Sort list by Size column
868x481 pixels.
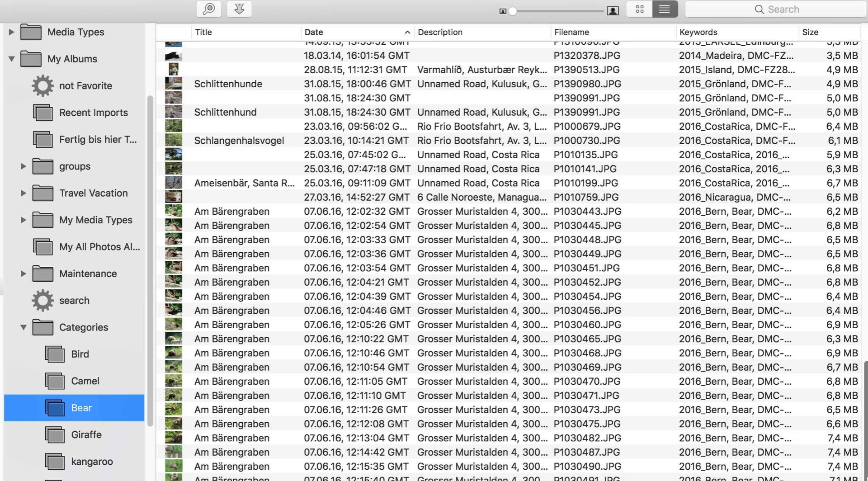coord(830,32)
